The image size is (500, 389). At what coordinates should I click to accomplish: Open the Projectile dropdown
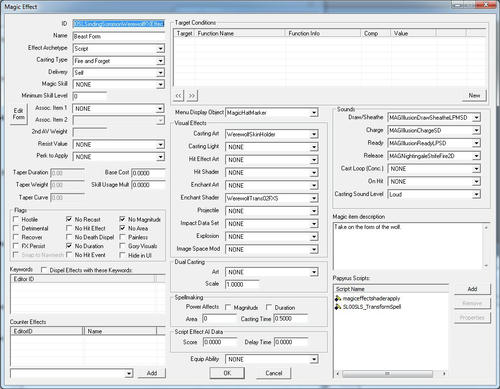coord(314,211)
